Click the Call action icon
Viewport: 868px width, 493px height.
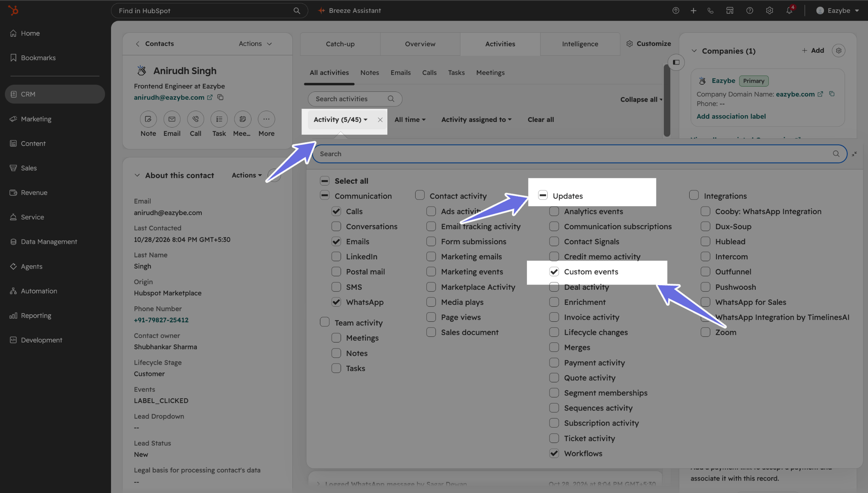click(x=196, y=119)
